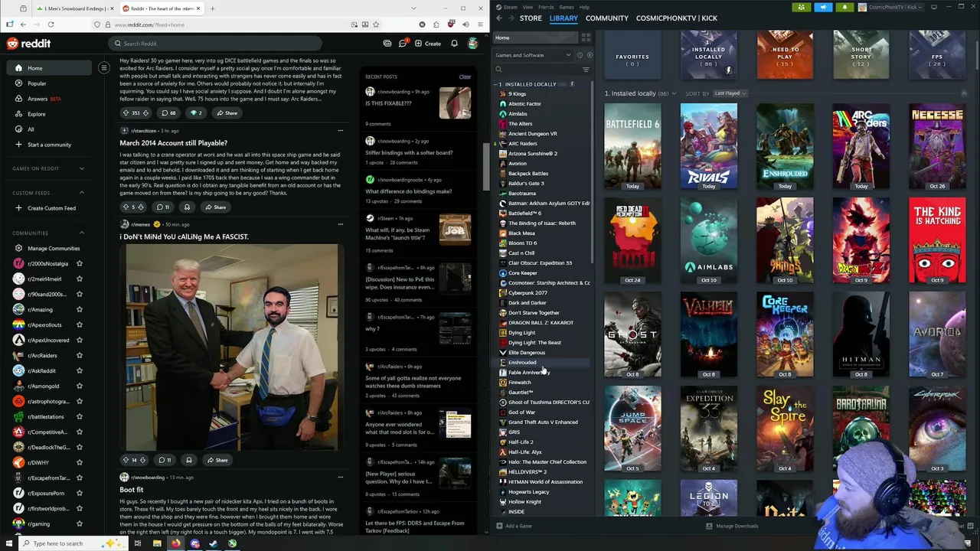Give award on the March 2014 Account post
This screenshot has height=551, width=980.
point(187,207)
